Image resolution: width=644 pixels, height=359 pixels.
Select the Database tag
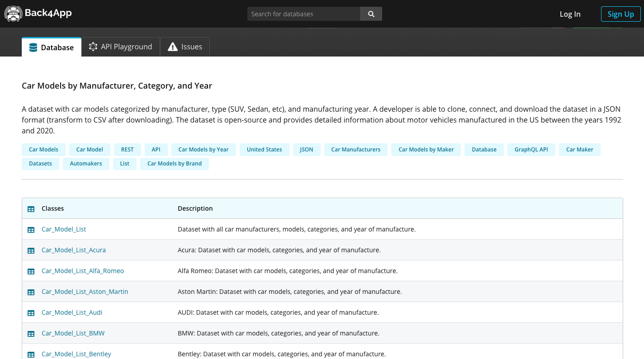click(x=484, y=150)
